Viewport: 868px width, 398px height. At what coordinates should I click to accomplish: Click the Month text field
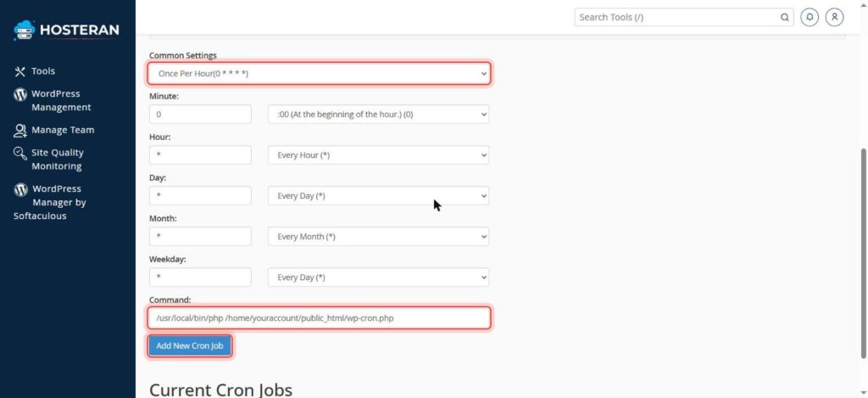(200, 237)
